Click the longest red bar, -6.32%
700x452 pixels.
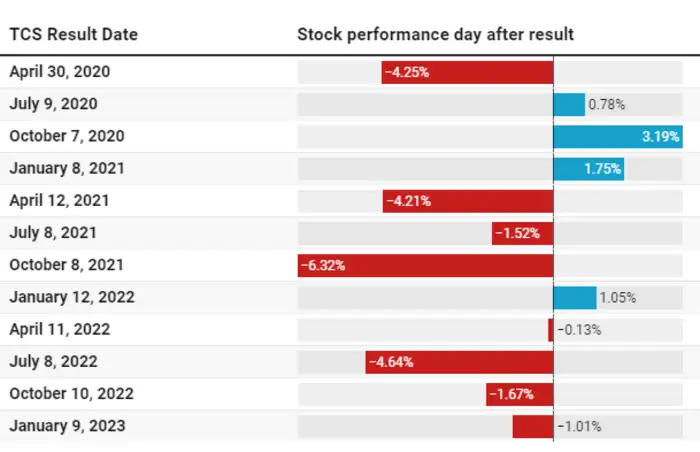426,265
